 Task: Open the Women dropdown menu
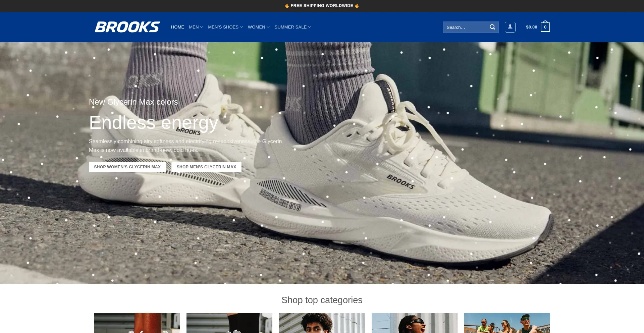(258, 27)
